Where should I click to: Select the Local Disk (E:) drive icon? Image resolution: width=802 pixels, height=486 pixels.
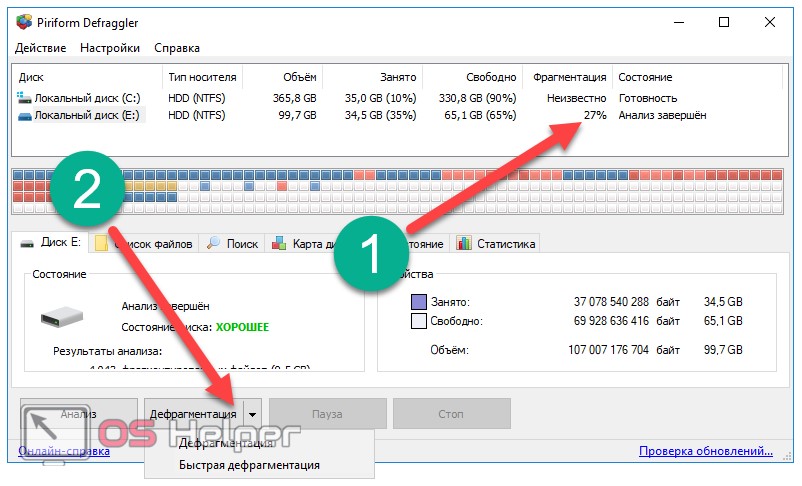pyautogui.click(x=24, y=115)
